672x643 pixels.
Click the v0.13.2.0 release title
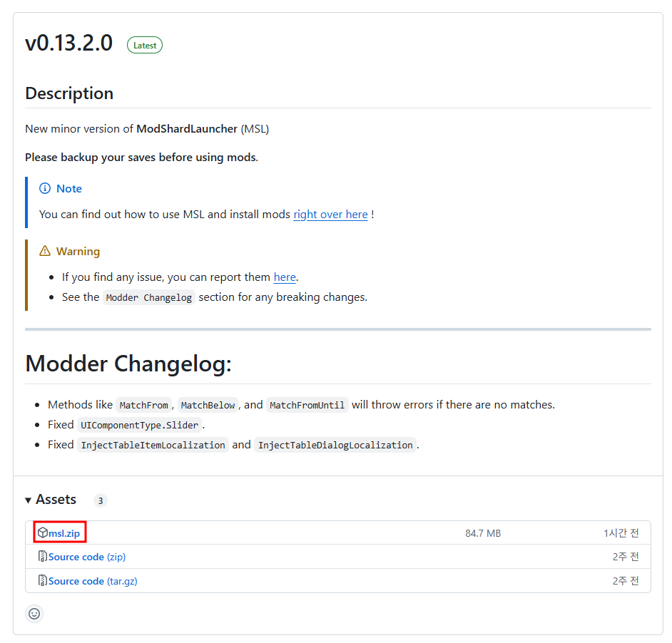point(68,43)
